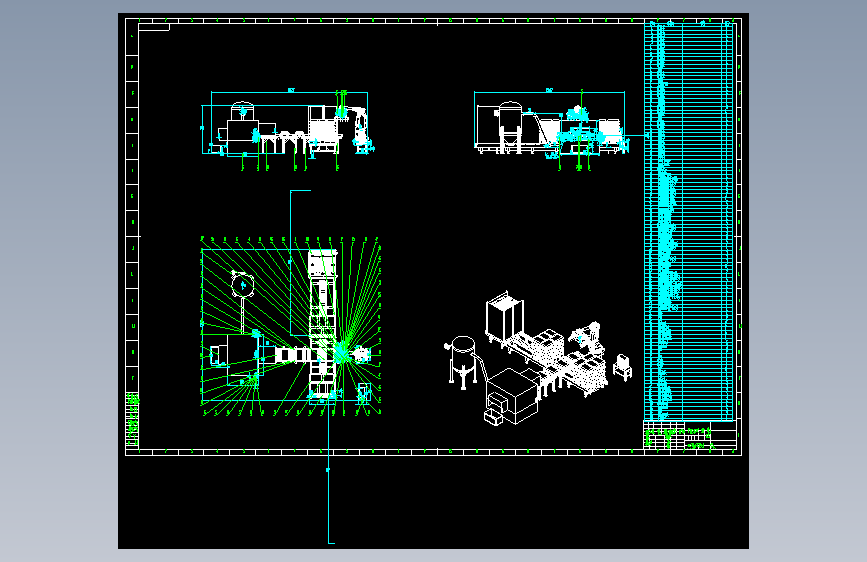Screen dimensions: 867x562
Task: Select the round tank in the plan view
Action: click(242, 285)
